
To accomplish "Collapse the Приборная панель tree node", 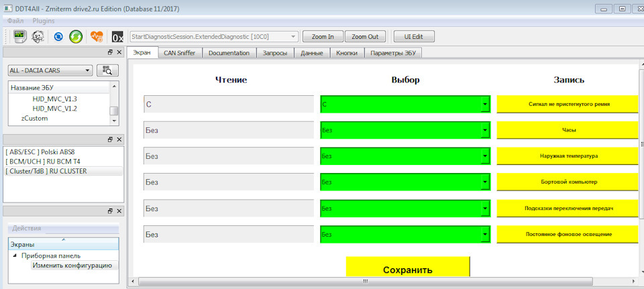I will click(x=15, y=255).
